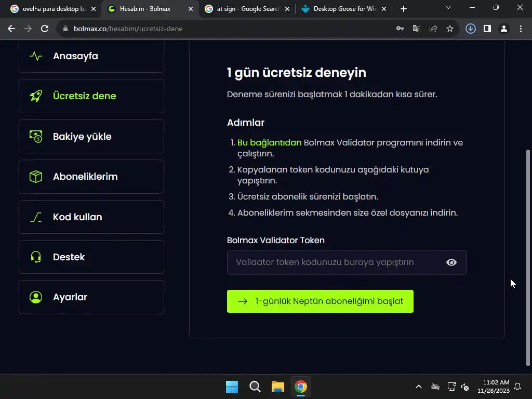Open the Chrome three-dot menu
Viewport: 532px width, 399px height.
521,29
